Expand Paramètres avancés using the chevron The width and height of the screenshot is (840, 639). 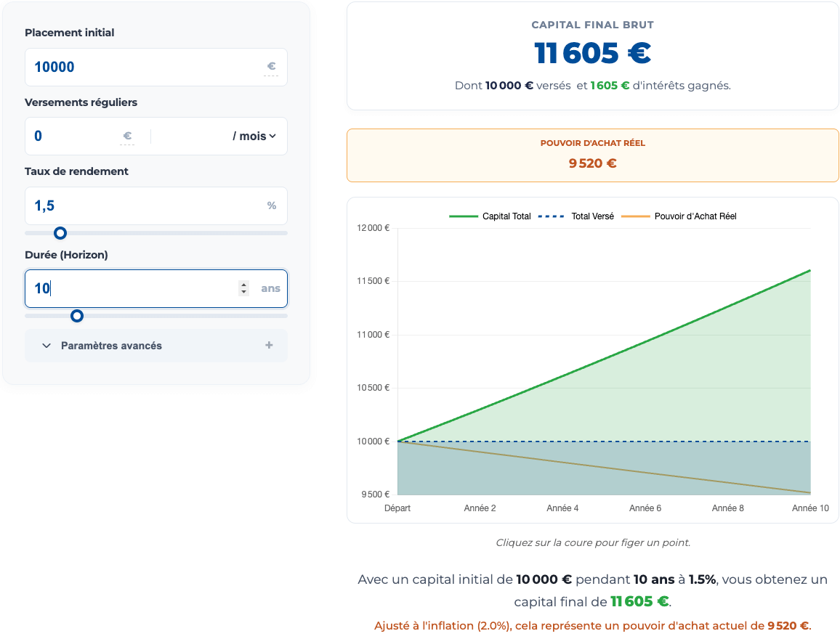point(47,346)
